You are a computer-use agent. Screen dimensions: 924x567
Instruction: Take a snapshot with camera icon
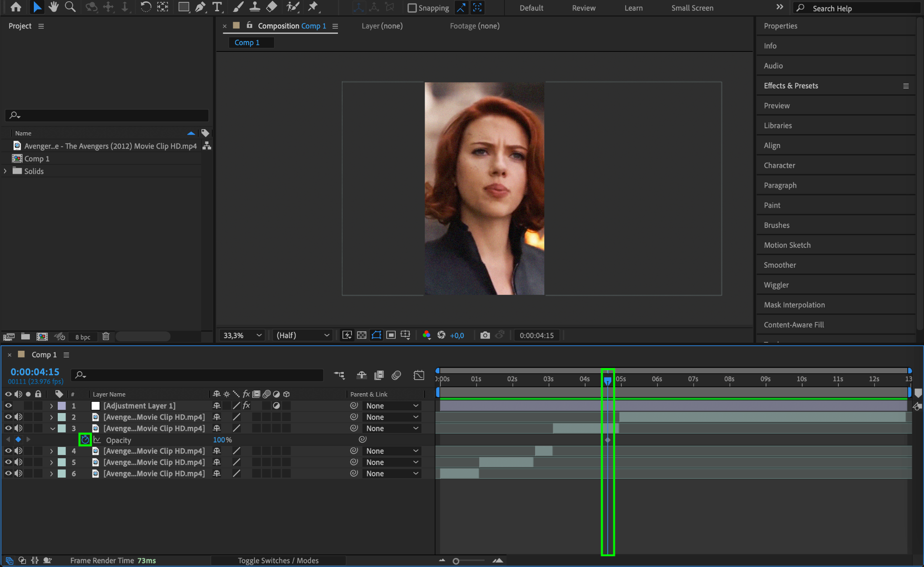(485, 335)
